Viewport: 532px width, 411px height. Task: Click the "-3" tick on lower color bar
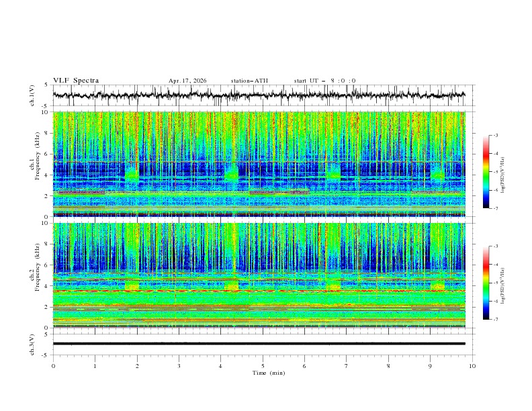pyautogui.click(x=495, y=246)
